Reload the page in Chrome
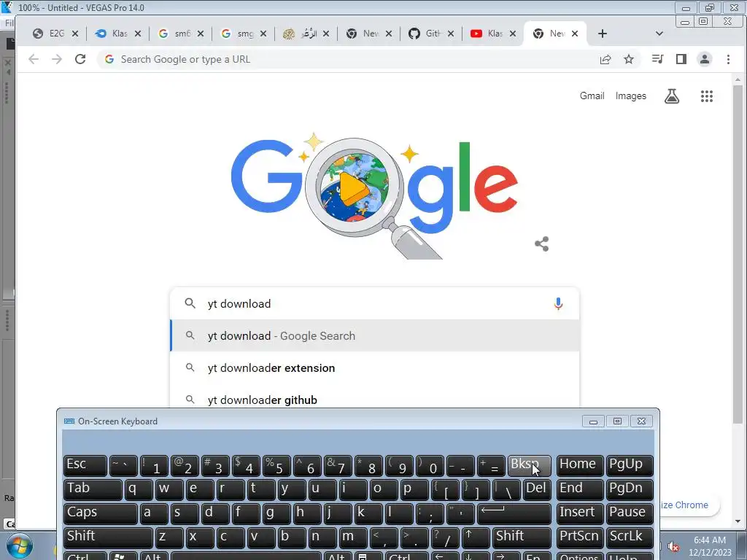The image size is (747, 560). tap(80, 59)
